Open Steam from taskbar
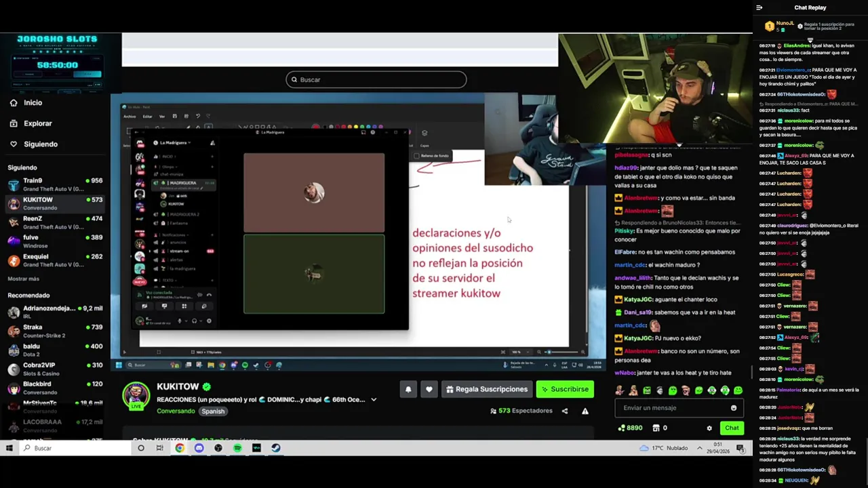The image size is (868, 488). 275,448
